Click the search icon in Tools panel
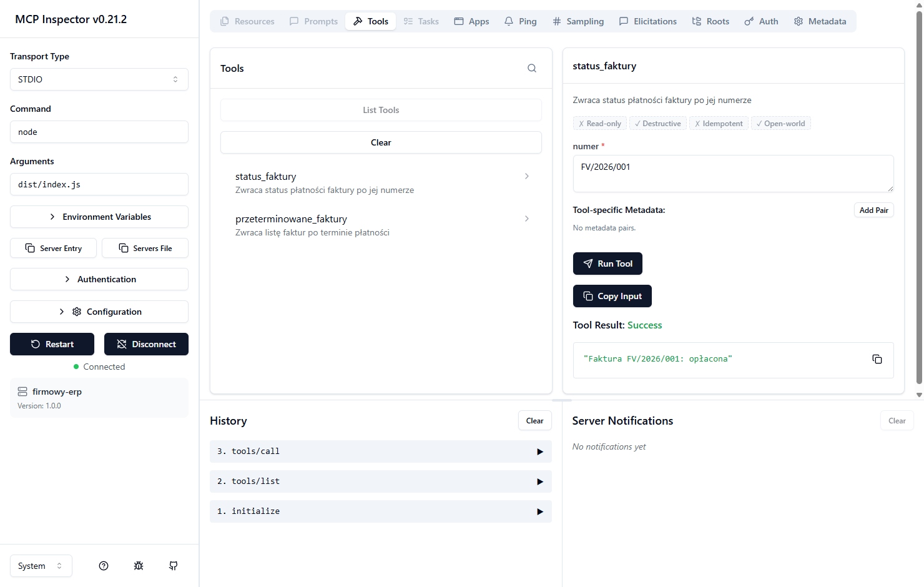Screen dimensions: 924x587 [x=532, y=69]
